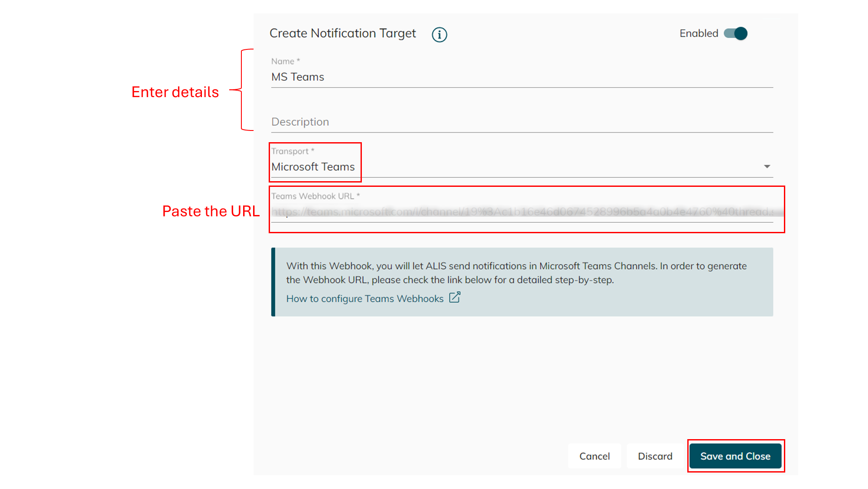Click the red "Enter details" annotation

175,92
